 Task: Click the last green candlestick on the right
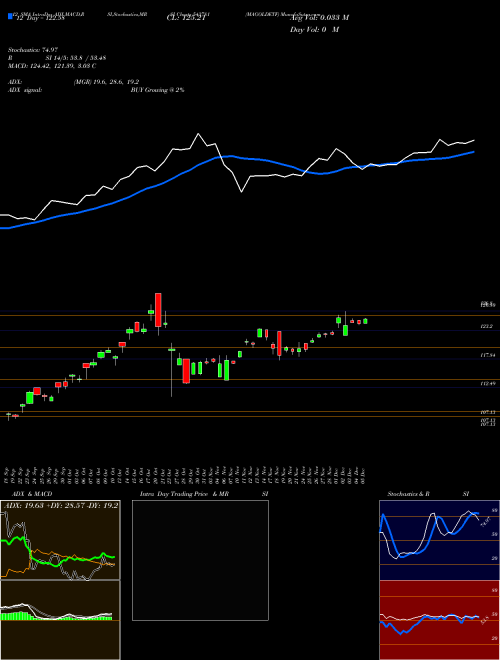[x=365, y=321]
